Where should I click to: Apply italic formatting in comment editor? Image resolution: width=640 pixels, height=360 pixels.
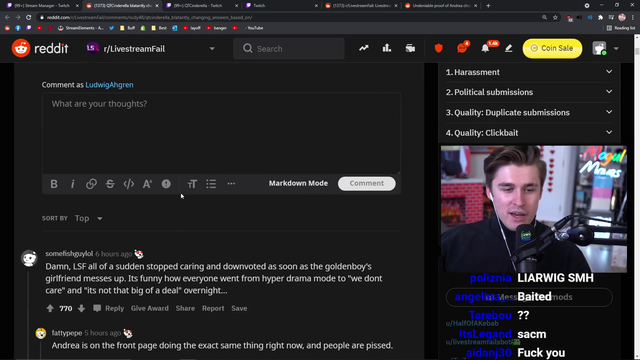tap(73, 184)
